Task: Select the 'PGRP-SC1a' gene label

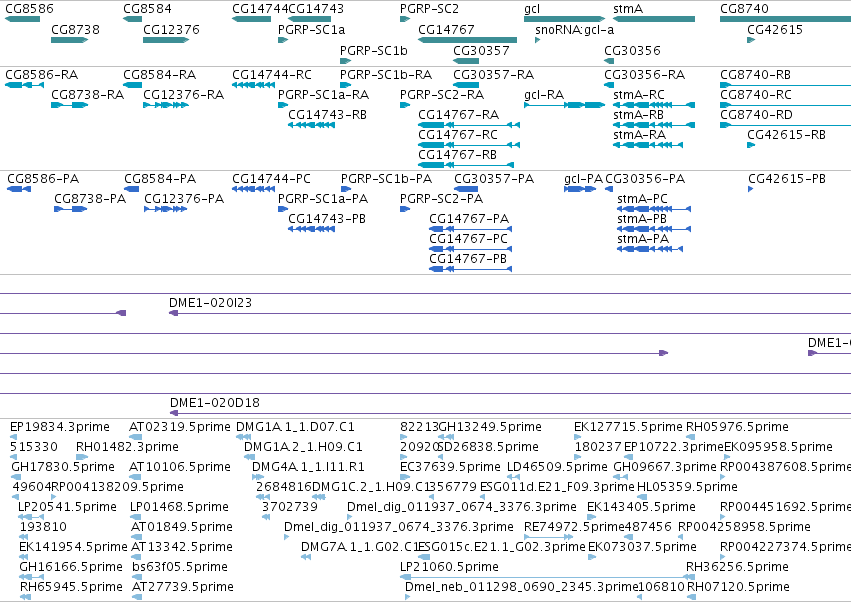Action: [x=312, y=29]
